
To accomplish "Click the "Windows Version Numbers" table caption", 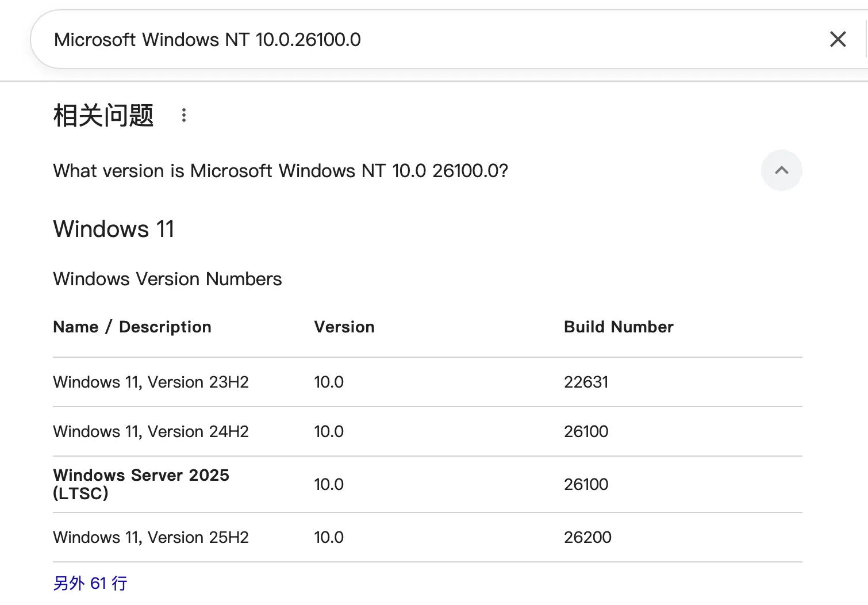I will coord(167,279).
